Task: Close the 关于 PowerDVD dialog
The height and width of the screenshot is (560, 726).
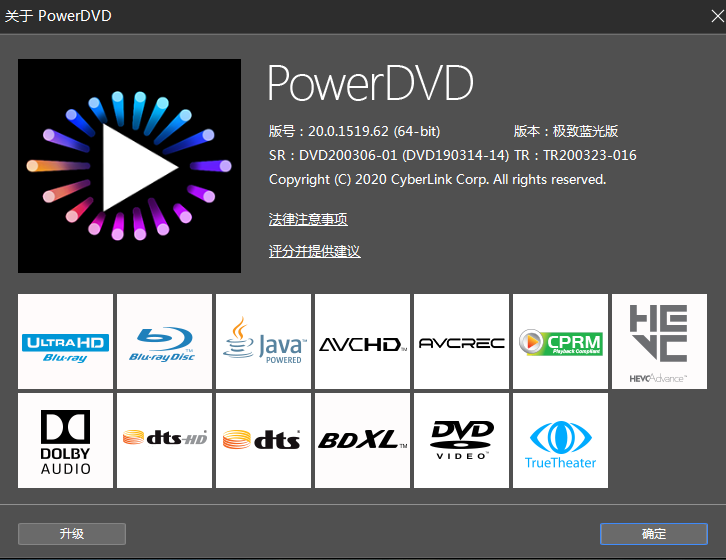Action: (x=717, y=16)
